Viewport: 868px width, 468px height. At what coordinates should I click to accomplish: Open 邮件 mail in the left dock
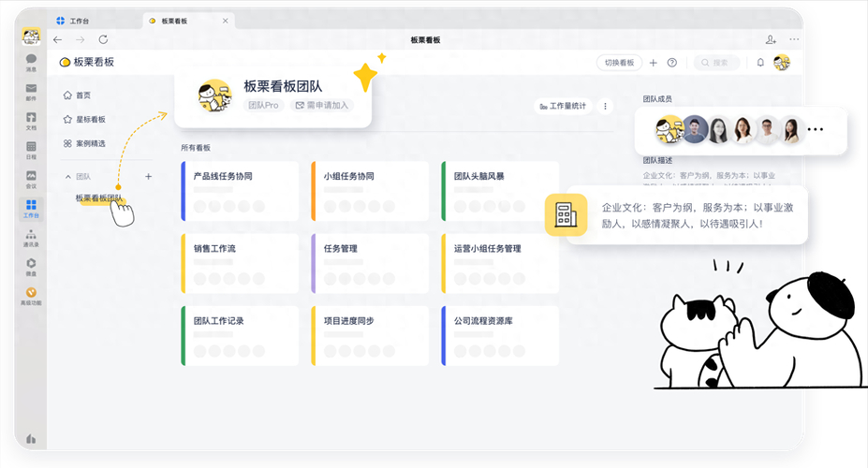coord(31,92)
